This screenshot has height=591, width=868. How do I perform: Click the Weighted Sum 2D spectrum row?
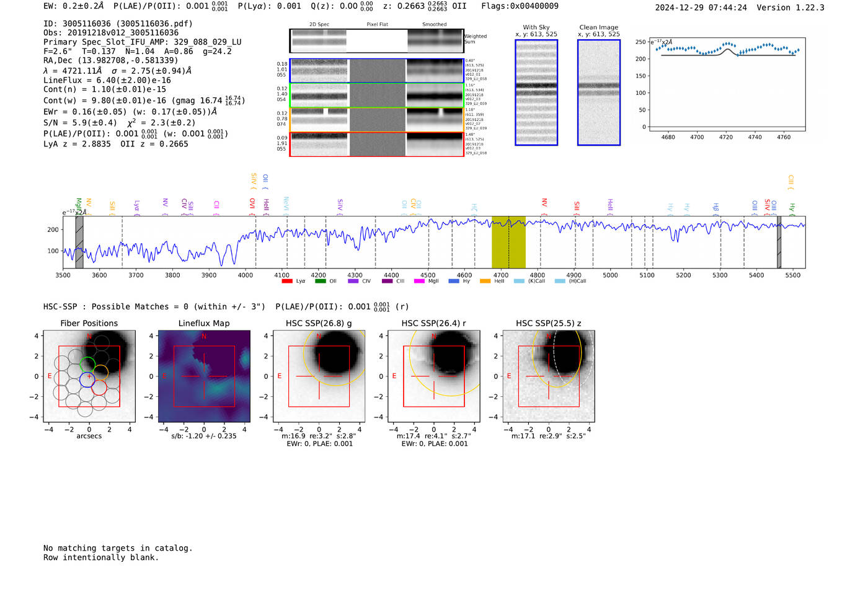coord(377,40)
